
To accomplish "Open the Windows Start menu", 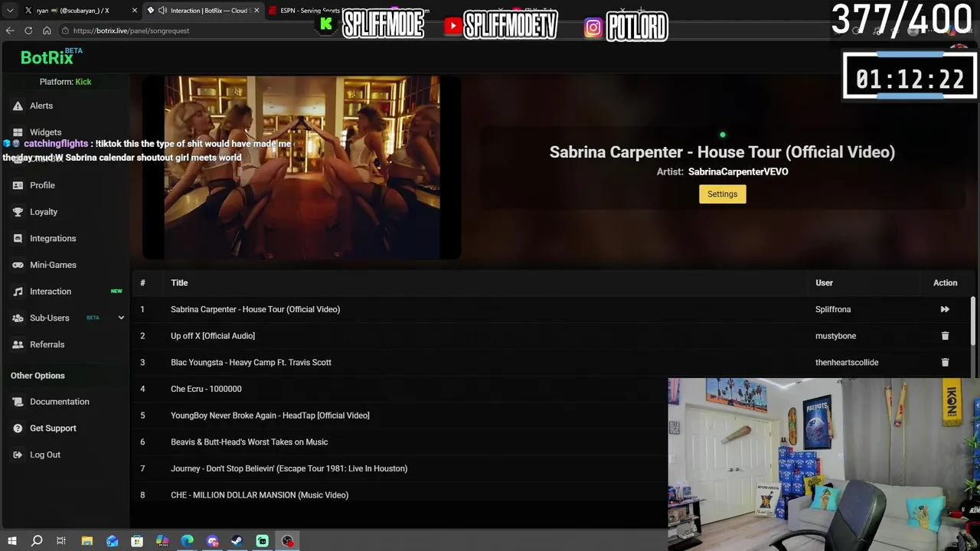I will (x=11, y=541).
